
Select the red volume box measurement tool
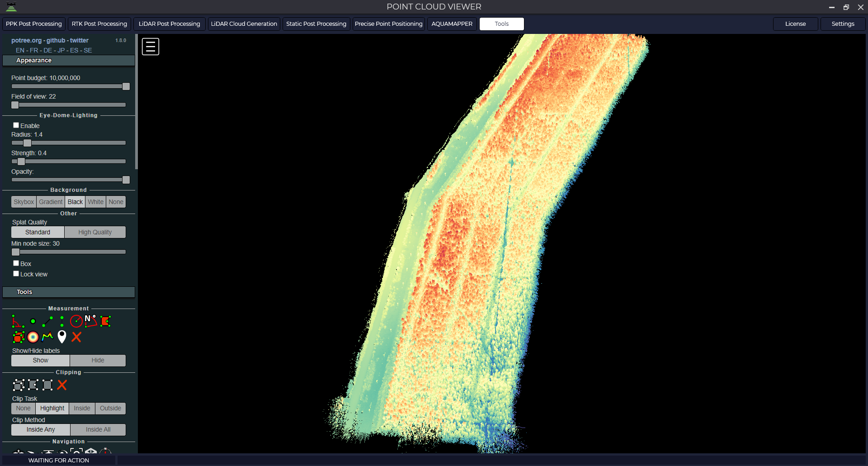click(x=18, y=337)
